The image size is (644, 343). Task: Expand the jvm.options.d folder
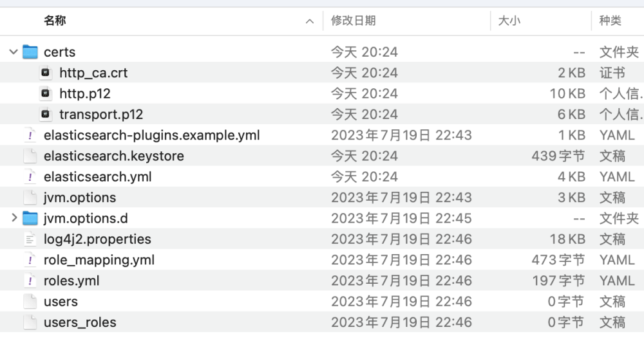[14, 218]
